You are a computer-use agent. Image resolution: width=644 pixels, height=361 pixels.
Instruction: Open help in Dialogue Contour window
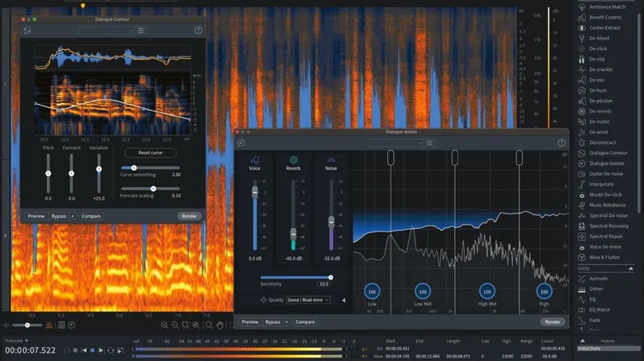click(x=198, y=30)
